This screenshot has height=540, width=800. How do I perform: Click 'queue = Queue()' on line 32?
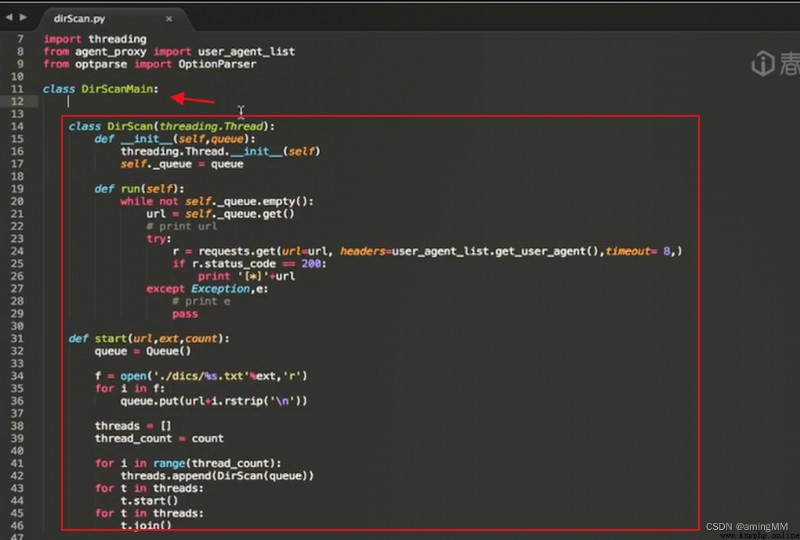coord(143,351)
